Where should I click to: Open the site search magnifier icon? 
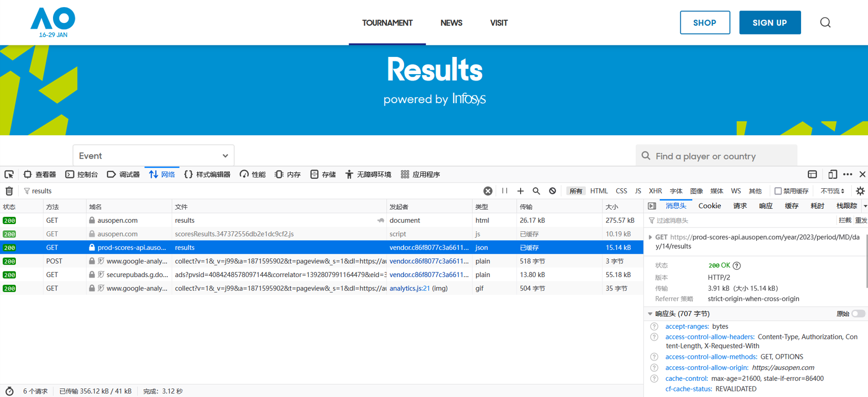(x=825, y=22)
